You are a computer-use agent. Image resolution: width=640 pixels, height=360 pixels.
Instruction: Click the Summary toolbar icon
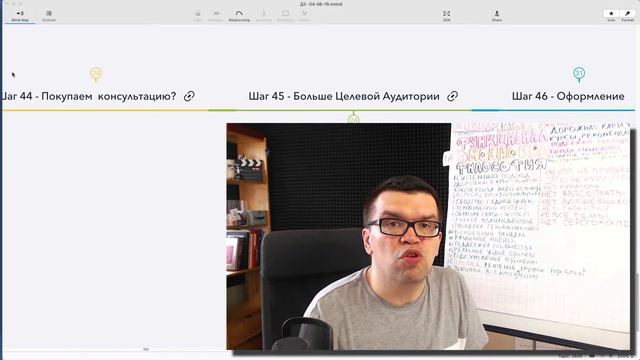[x=263, y=16]
